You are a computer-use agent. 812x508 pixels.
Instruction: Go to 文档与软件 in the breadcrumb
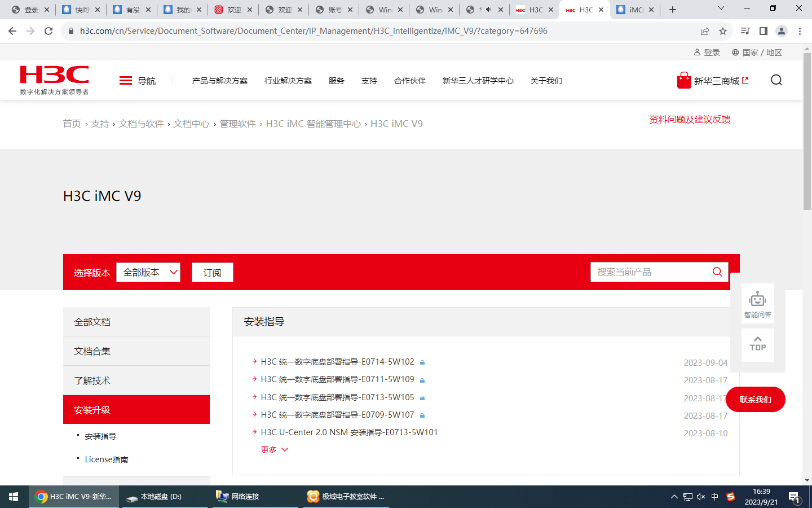[141, 124]
